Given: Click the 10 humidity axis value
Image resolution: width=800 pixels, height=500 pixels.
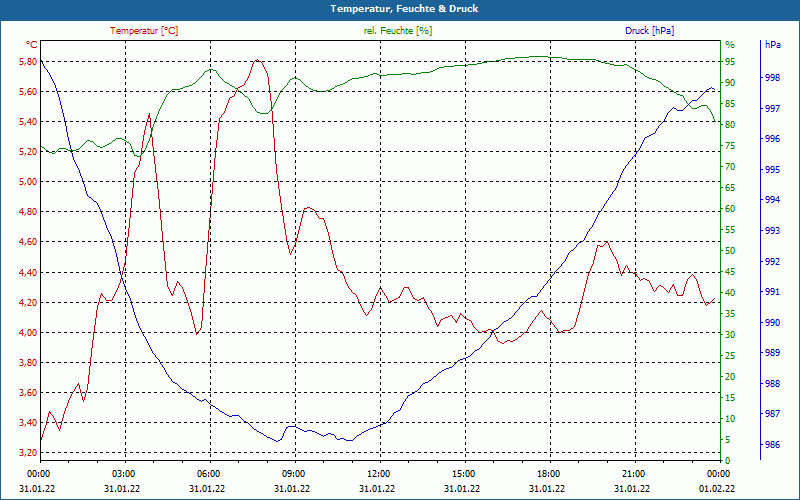Looking at the screenshot, I should click(x=730, y=419).
